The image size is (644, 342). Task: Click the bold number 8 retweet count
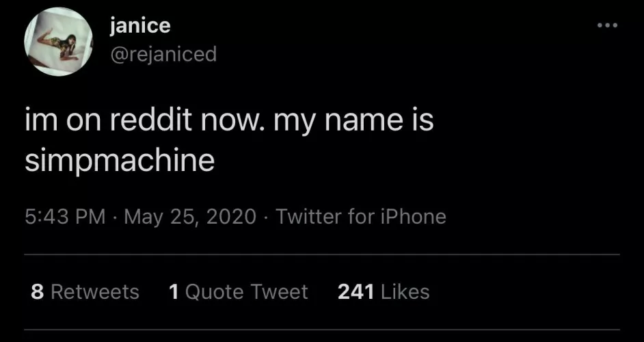point(38,292)
